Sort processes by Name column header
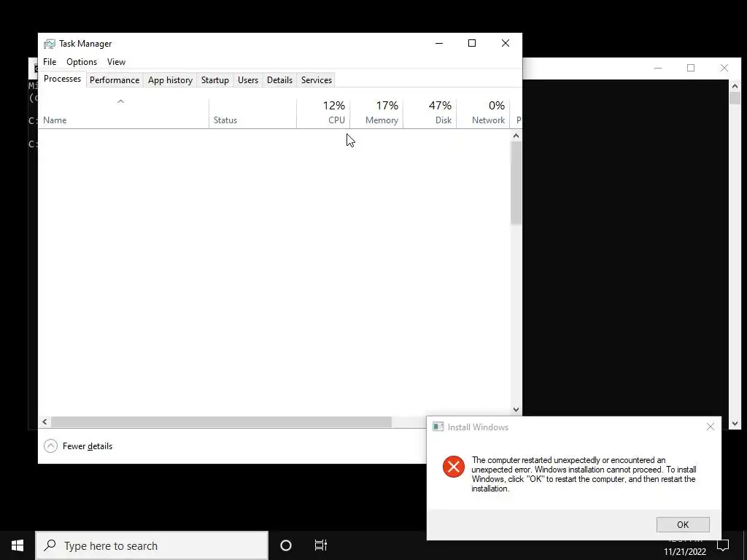This screenshot has height=560, width=747. [123, 114]
